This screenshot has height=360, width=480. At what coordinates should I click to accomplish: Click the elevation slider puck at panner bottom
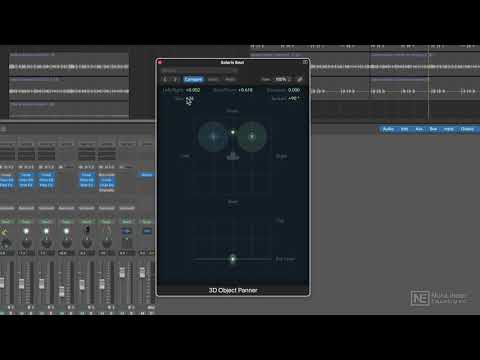pyautogui.click(x=233, y=259)
